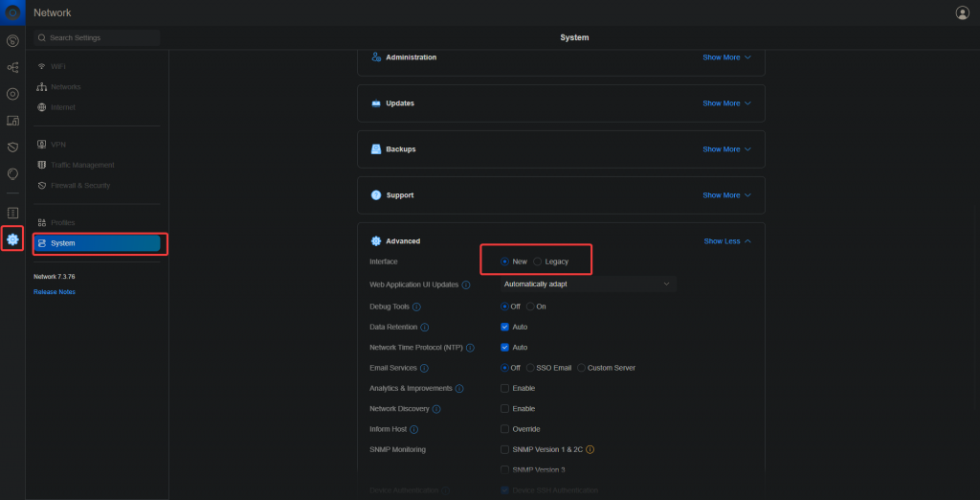Turn Debug Tools On
Screen dimensions: 980x500
point(530,307)
